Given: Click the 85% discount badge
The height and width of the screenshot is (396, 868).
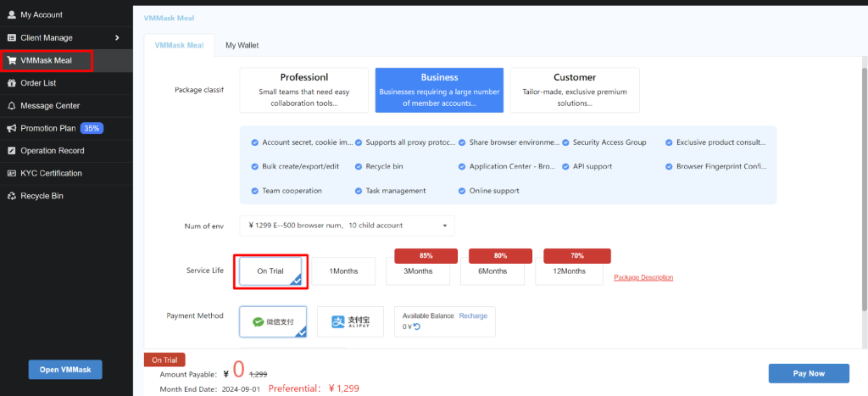Looking at the screenshot, I should point(426,256).
